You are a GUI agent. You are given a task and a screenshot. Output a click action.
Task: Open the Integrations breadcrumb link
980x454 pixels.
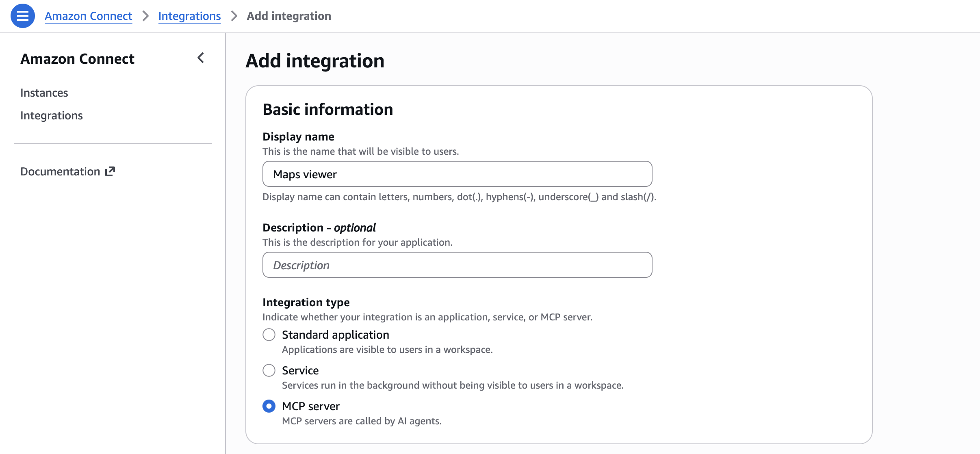point(190,16)
